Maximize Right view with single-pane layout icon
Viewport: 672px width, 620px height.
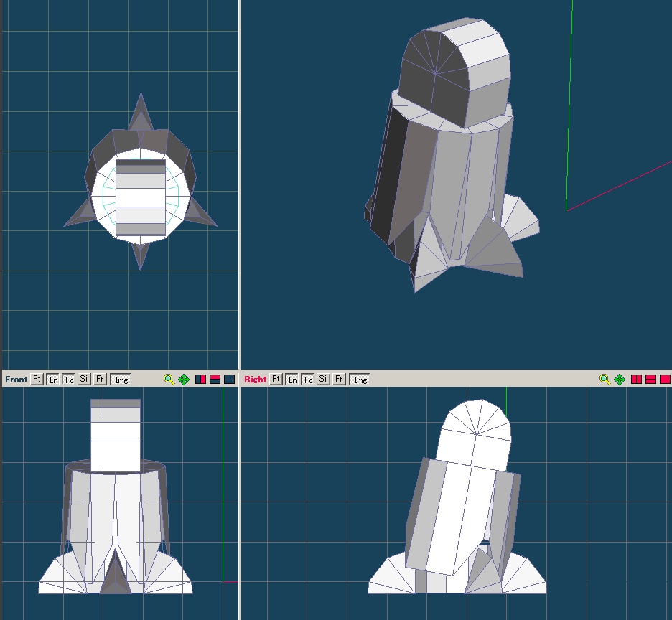665,379
